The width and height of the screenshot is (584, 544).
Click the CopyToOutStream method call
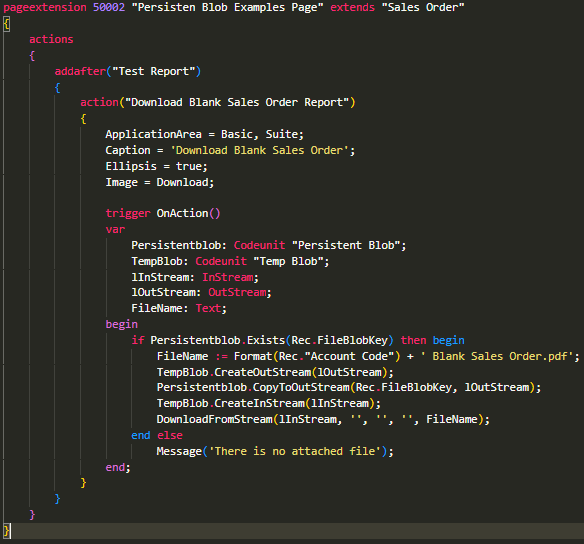click(301, 387)
